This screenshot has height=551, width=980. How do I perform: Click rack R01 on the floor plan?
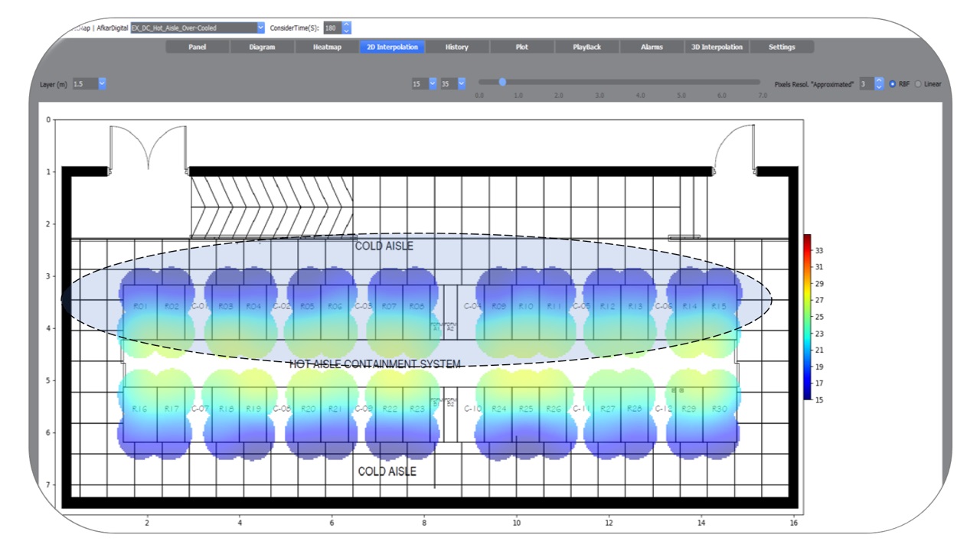[140, 307]
